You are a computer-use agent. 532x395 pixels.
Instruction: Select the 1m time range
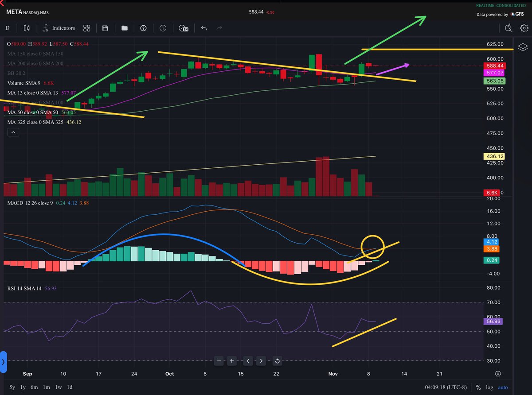47,387
